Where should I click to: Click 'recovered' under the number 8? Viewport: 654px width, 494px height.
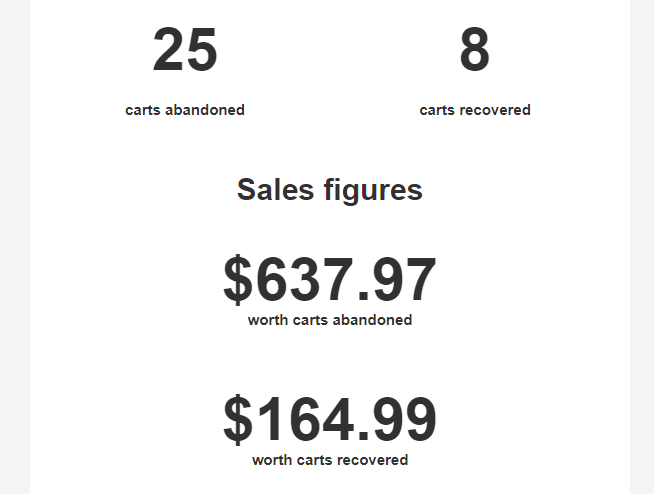click(x=495, y=110)
